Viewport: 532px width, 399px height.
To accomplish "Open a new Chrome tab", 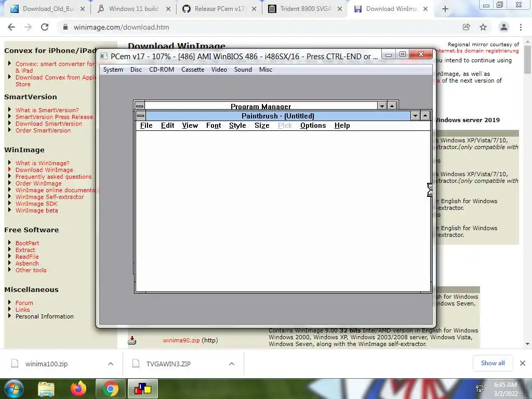I will coord(445,9).
